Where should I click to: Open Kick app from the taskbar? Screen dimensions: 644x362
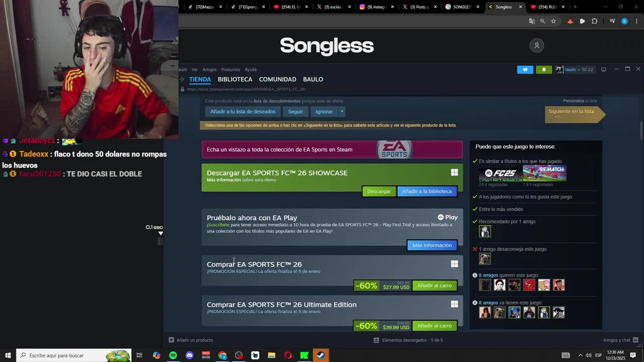pyautogui.click(x=304, y=355)
